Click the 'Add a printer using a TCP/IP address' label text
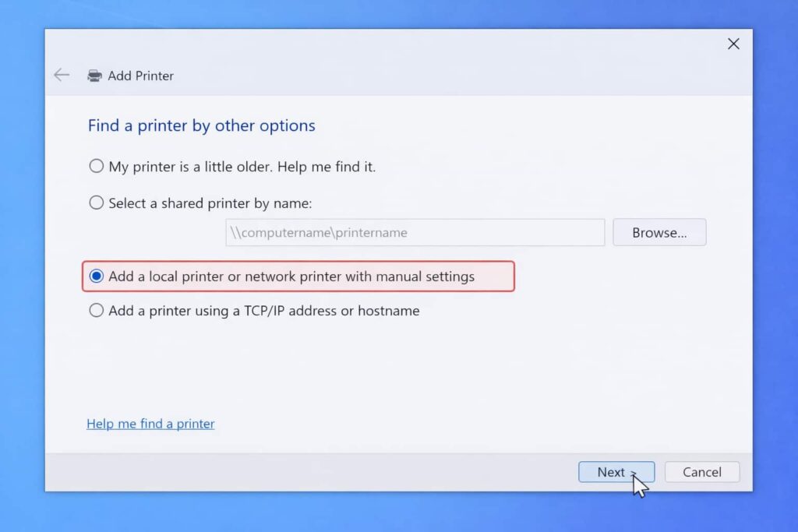The height and width of the screenshot is (532, 798). click(222, 311)
